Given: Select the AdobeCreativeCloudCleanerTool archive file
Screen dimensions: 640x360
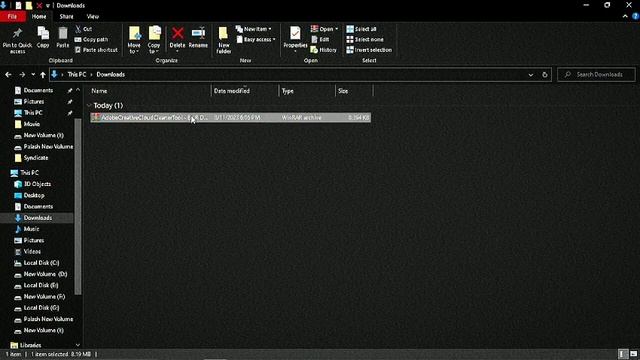Looking at the screenshot, I should click(x=231, y=118).
